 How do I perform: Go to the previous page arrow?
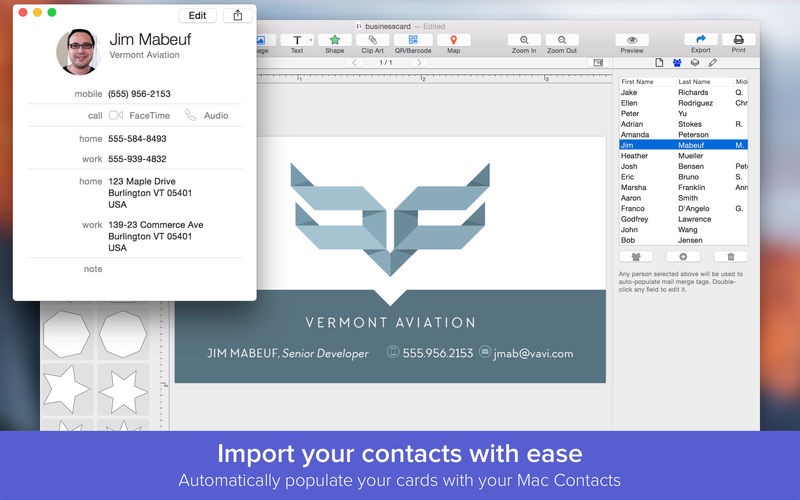point(355,62)
